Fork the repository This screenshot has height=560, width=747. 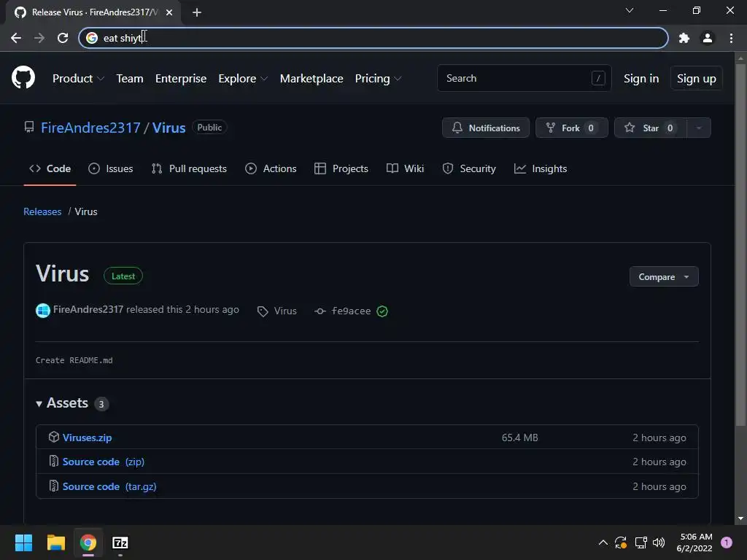click(572, 128)
